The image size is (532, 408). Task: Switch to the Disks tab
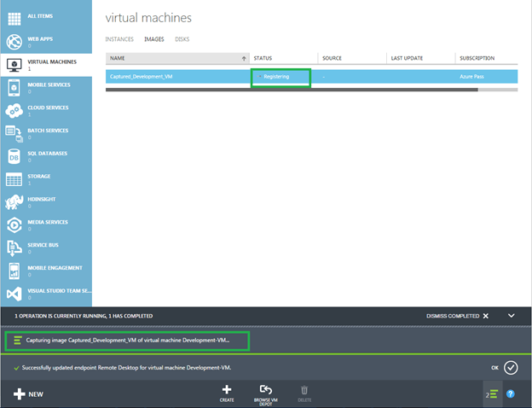(x=182, y=39)
